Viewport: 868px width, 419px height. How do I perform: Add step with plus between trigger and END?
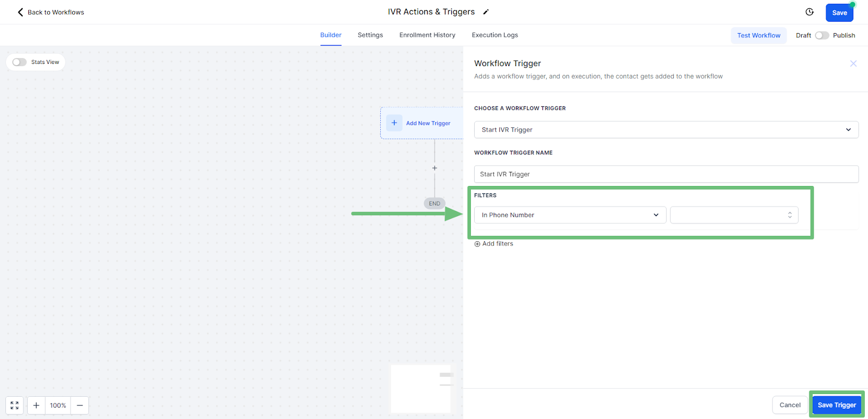[435, 168]
